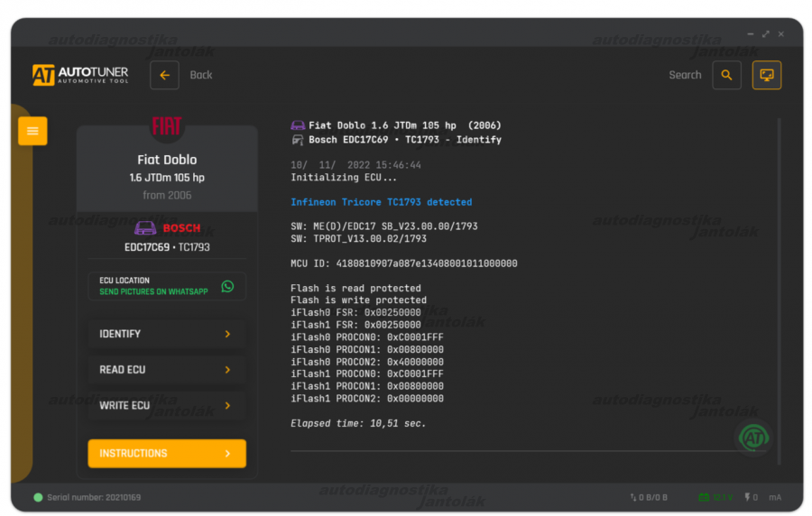Click the Fiat brand logo
This screenshot has width=812, height=516.
pyautogui.click(x=166, y=125)
